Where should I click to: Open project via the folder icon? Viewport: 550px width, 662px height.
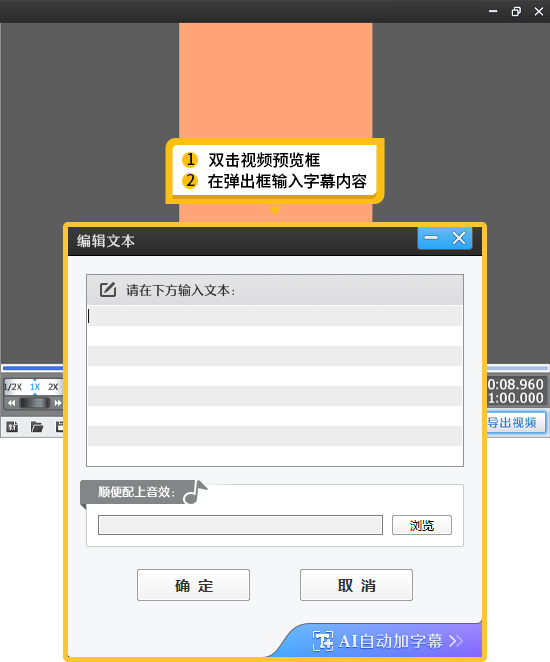point(37,427)
